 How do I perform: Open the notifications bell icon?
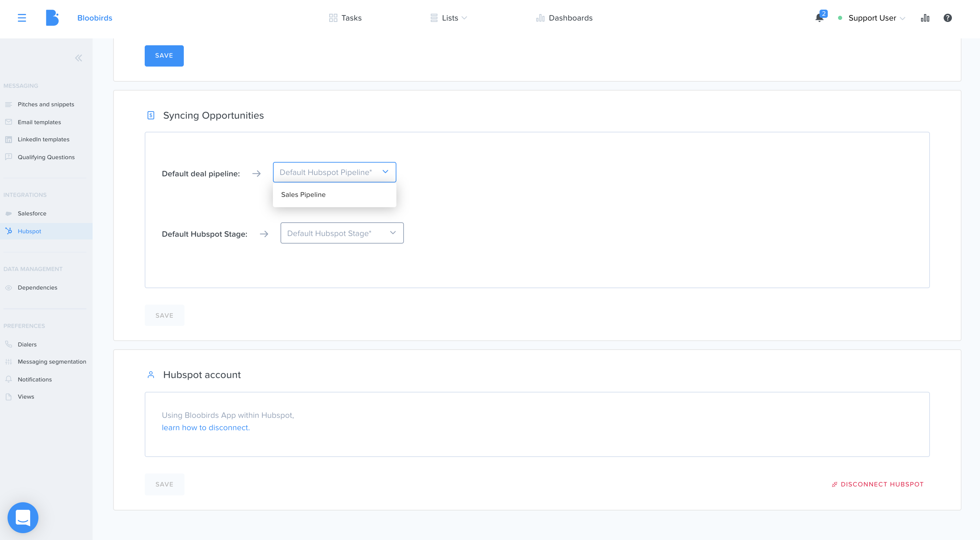[820, 18]
